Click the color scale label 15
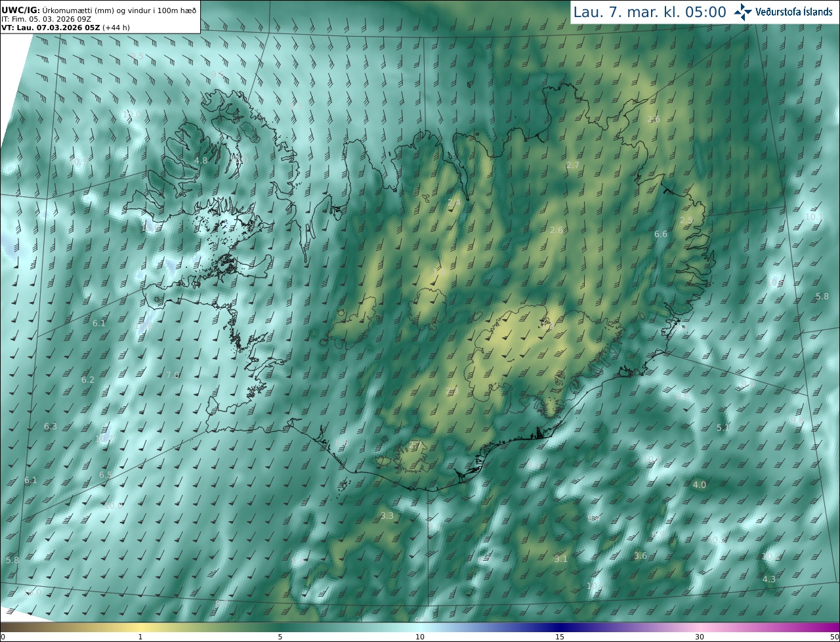The height and width of the screenshot is (642, 840). [x=560, y=637]
